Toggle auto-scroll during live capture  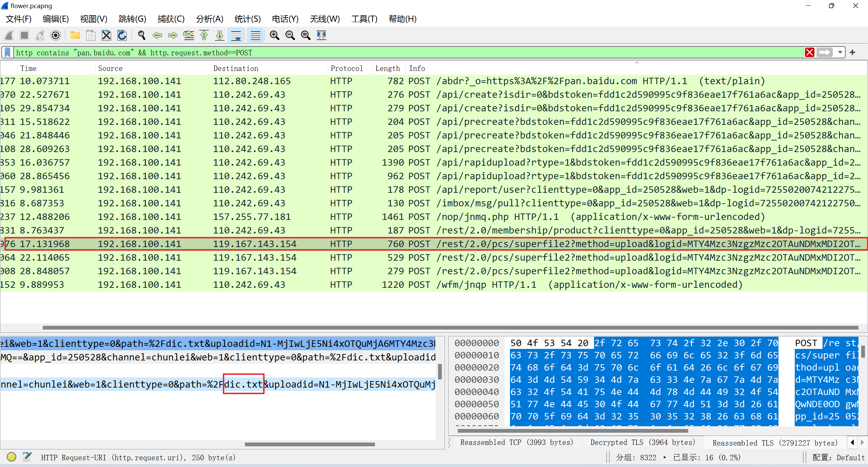pos(236,35)
